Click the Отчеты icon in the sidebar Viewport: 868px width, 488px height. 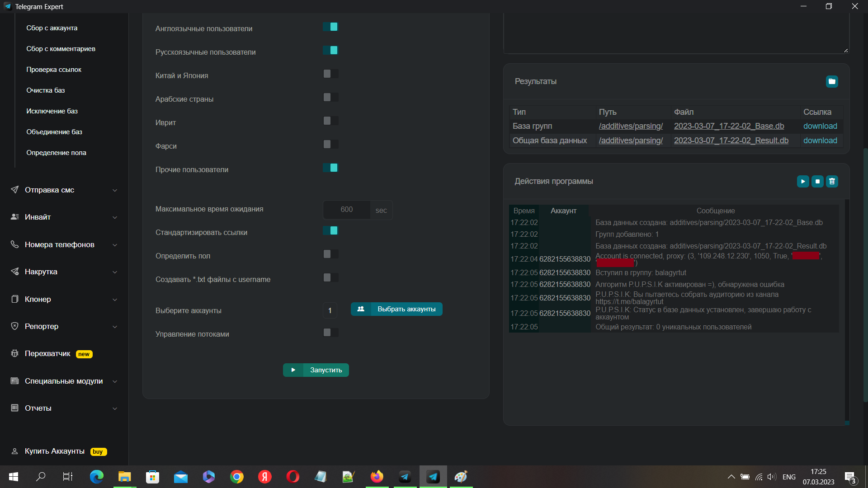14,408
